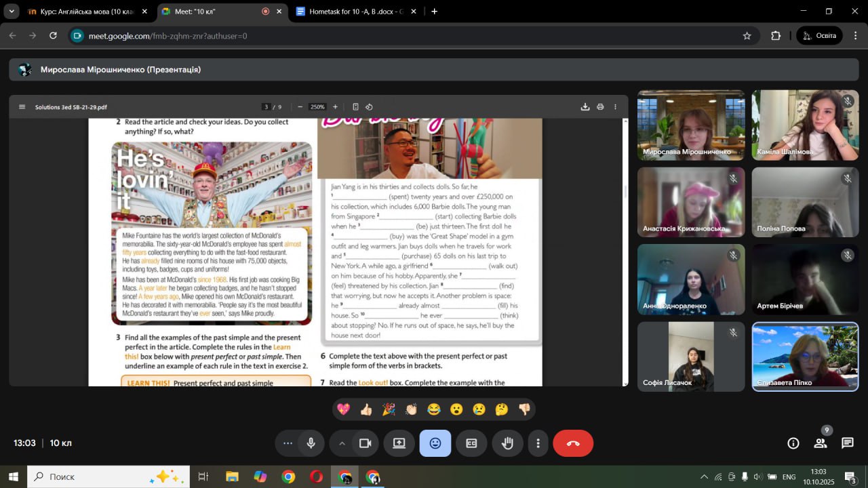The width and height of the screenshot is (868, 488).
Task: Open Chrome tab search dropdown
Action: point(12,12)
